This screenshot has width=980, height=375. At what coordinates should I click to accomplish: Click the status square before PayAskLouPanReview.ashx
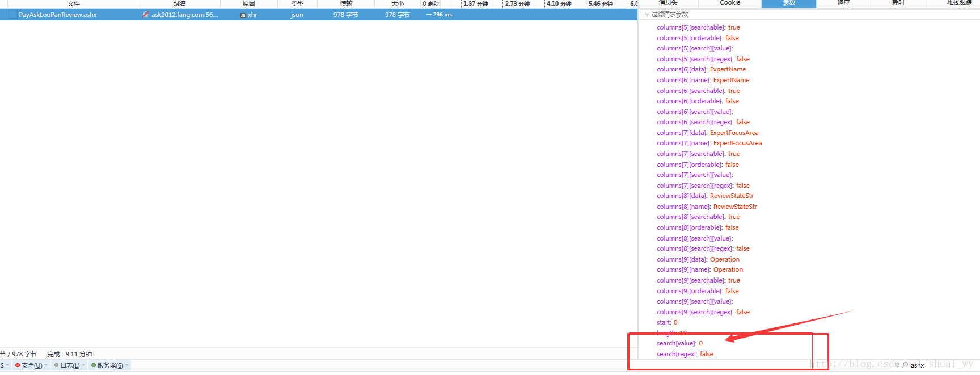pyautogui.click(x=12, y=15)
